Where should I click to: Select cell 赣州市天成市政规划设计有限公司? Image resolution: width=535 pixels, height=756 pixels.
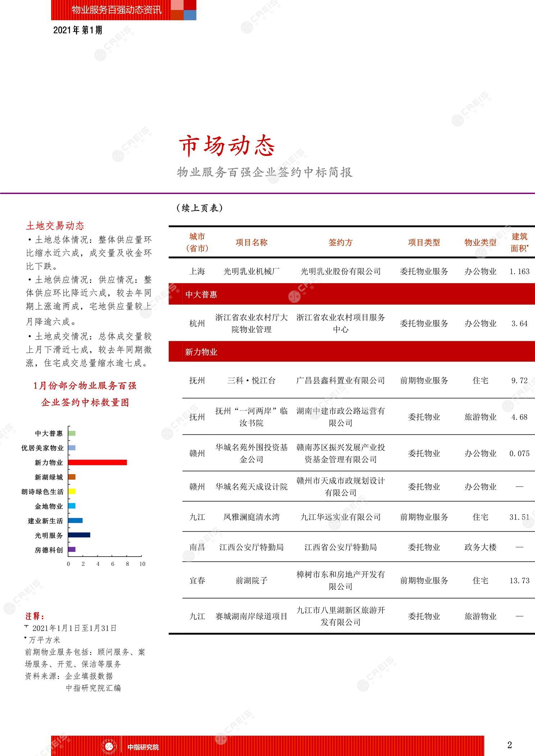pyautogui.click(x=340, y=487)
